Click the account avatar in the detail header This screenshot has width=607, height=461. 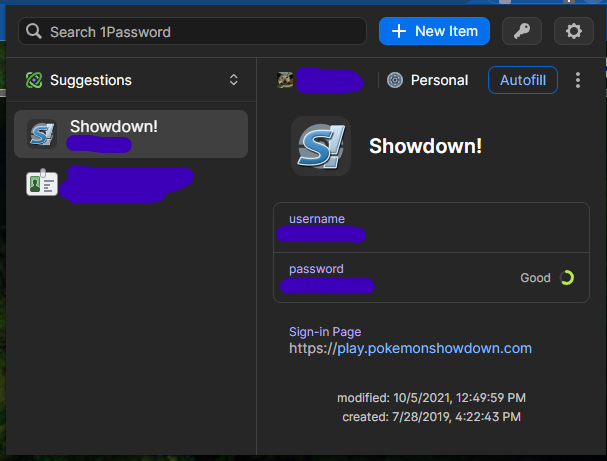(x=287, y=80)
